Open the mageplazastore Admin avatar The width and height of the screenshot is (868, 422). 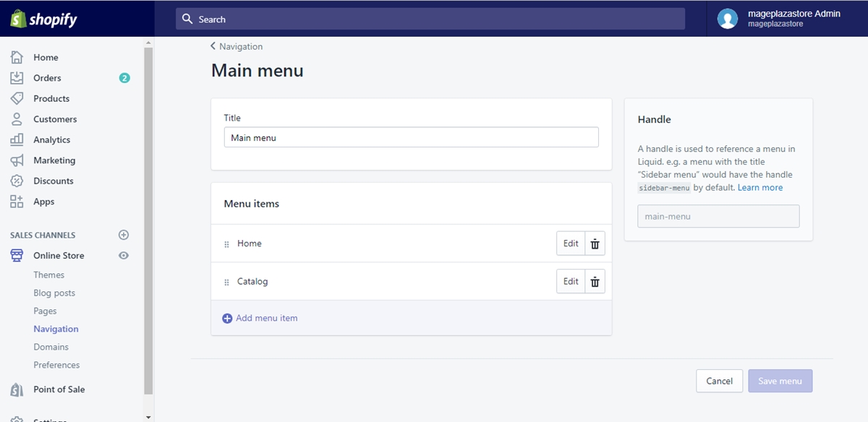tap(728, 19)
